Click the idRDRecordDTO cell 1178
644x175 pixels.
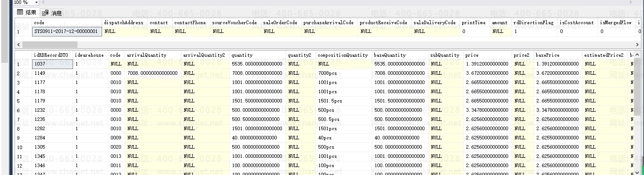[x=52, y=91]
